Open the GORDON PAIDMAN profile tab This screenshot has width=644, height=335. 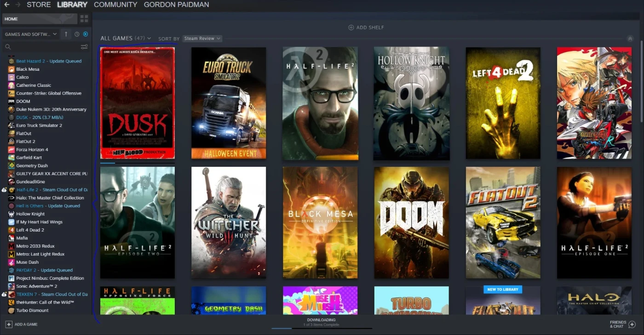(x=177, y=5)
